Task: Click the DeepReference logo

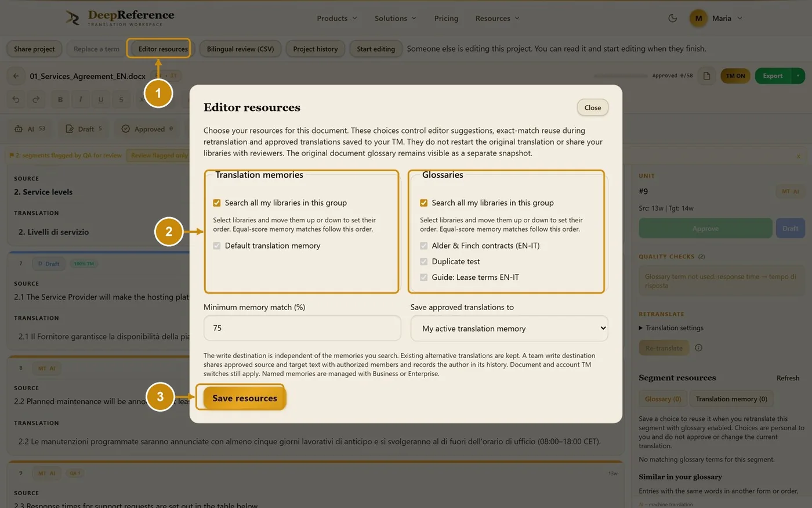Action: click(120, 18)
